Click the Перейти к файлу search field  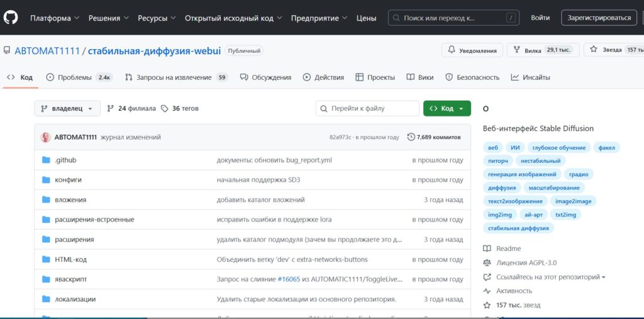[367, 108]
